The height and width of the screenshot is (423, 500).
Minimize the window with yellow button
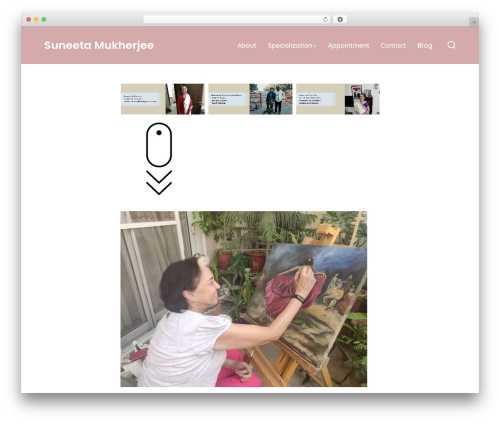click(36, 19)
